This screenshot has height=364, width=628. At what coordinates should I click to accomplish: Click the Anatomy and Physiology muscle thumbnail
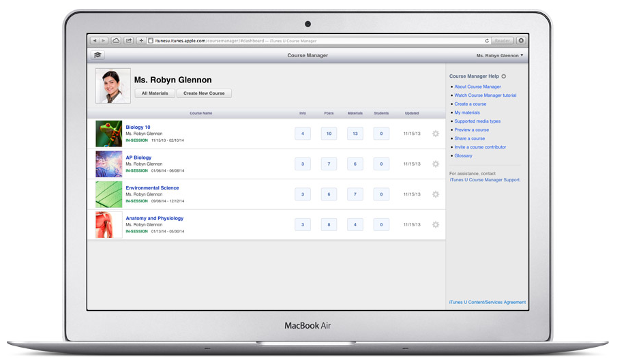(x=109, y=225)
